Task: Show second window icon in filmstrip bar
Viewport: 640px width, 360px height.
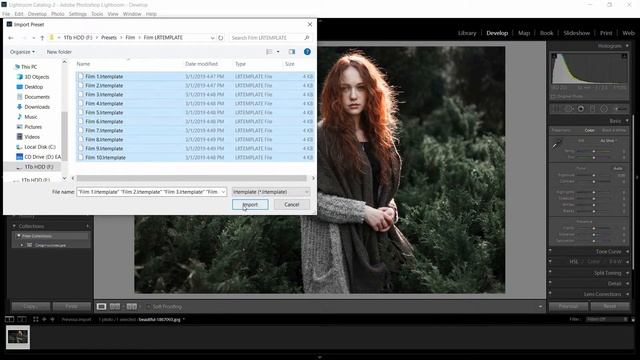Action: 22,319
